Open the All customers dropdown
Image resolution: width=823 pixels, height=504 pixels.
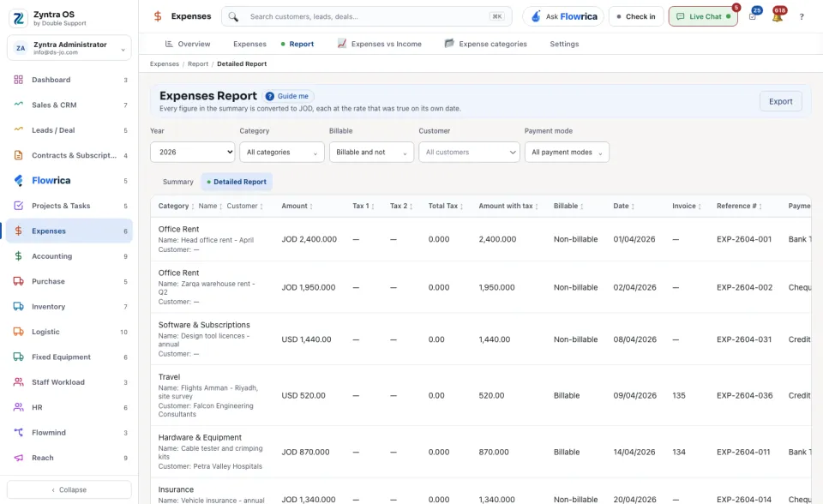[x=469, y=153]
